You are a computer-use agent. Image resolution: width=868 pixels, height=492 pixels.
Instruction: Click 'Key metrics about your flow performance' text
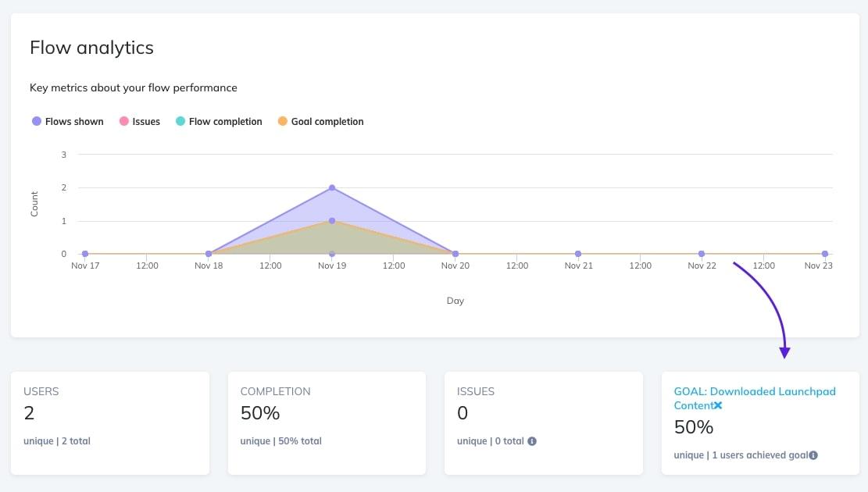134,87
